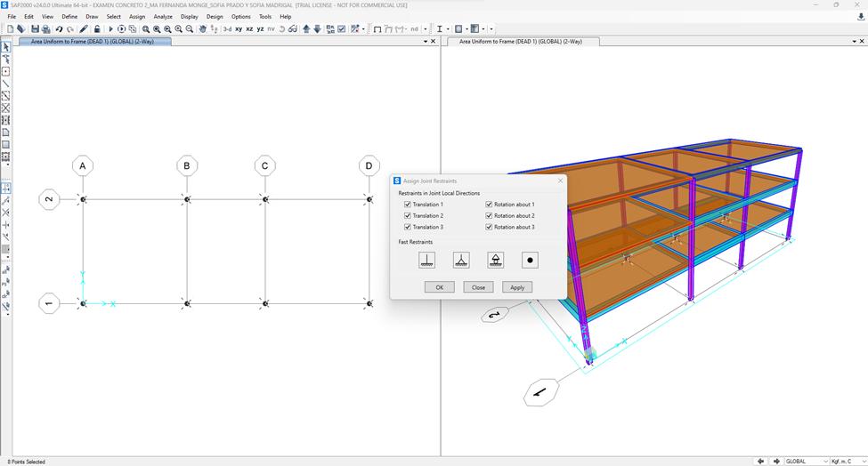Uncheck Rotation about 2 checkbox
This screenshot has height=466, width=868.
[x=490, y=215]
